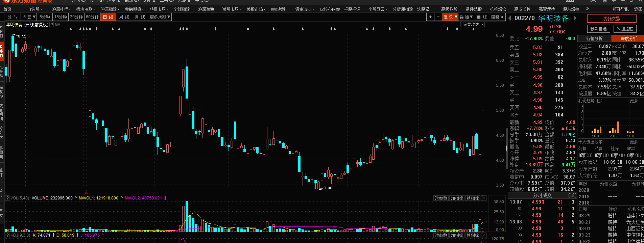The width and height of the screenshot is (644, 243).
Task: Click the 6.52 high price annotation
Action: pyautogui.click(x=22, y=36)
